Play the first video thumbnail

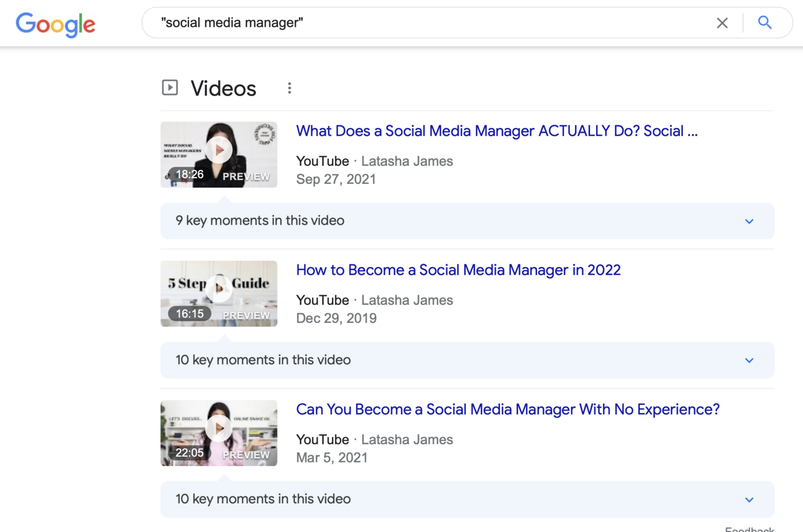pos(219,149)
